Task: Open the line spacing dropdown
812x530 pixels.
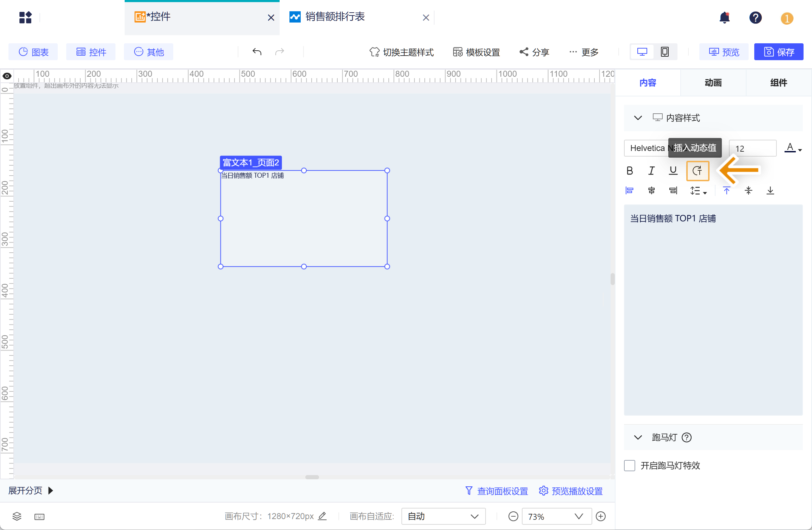Action: (x=698, y=190)
